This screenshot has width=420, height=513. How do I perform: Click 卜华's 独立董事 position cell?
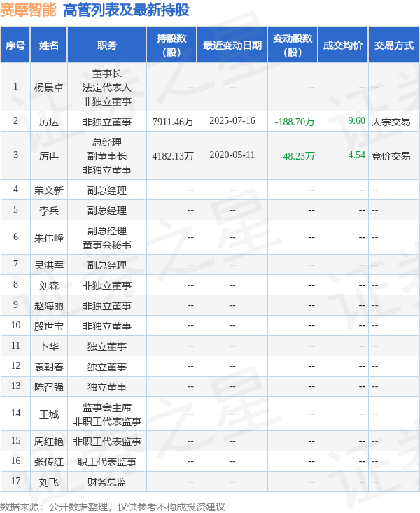coord(106,346)
